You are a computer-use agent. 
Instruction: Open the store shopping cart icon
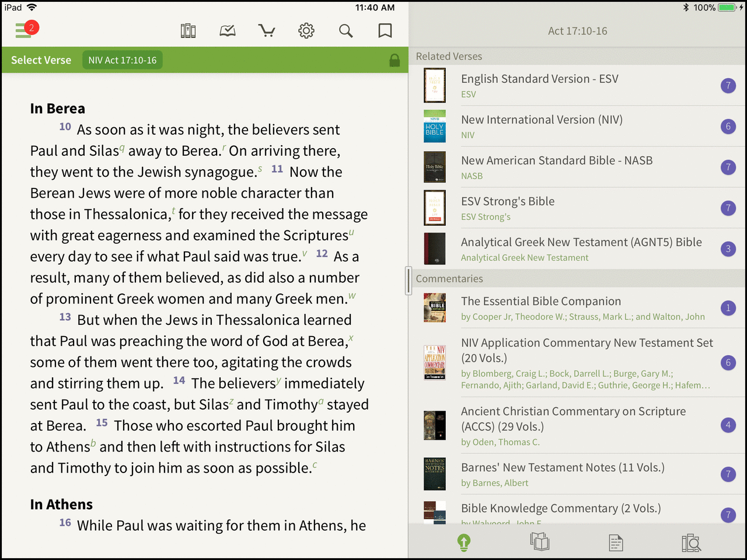click(x=267, y=31)
